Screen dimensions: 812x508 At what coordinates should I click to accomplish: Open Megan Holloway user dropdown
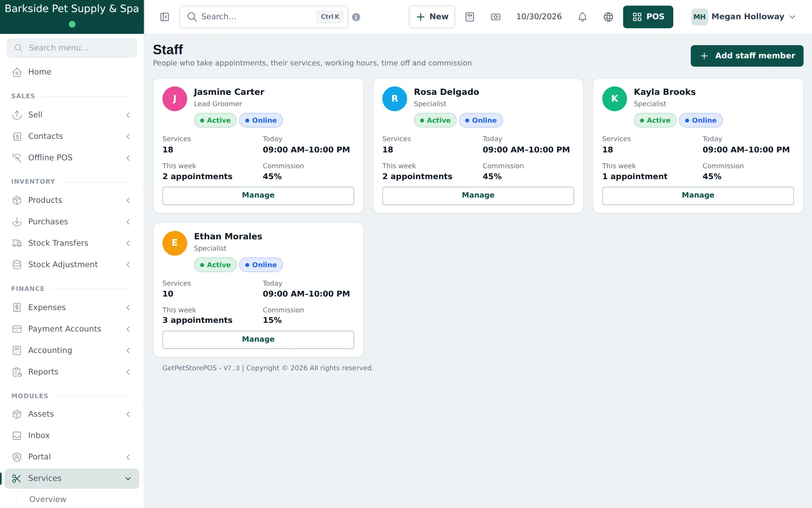tap(743, 17)
